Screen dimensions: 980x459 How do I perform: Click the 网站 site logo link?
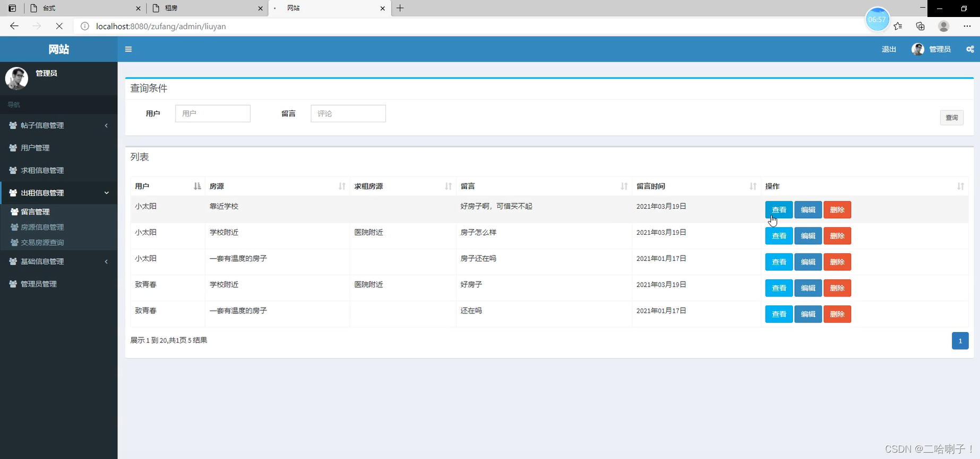tap(58, 49)
